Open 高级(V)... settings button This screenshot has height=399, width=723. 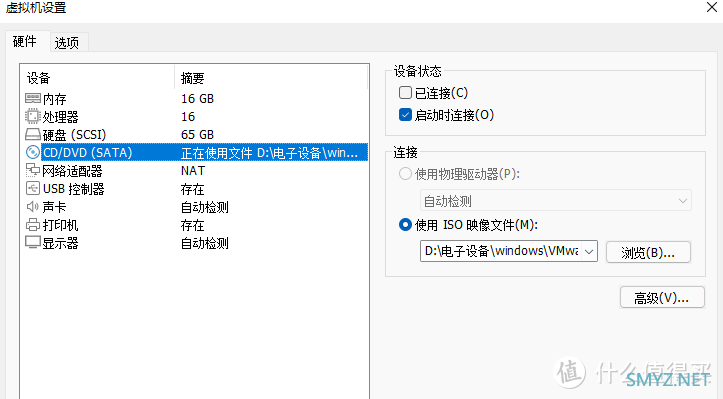coord(662,298)
